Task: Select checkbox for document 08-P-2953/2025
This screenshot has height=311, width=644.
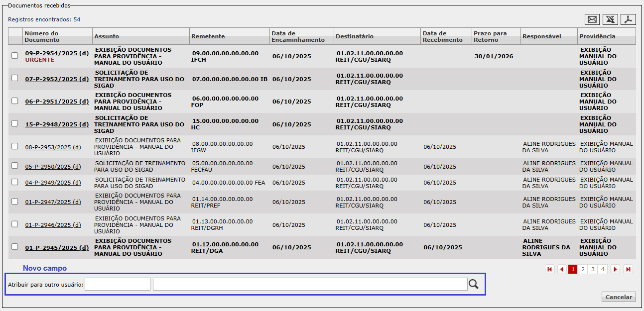Action: 15,146
